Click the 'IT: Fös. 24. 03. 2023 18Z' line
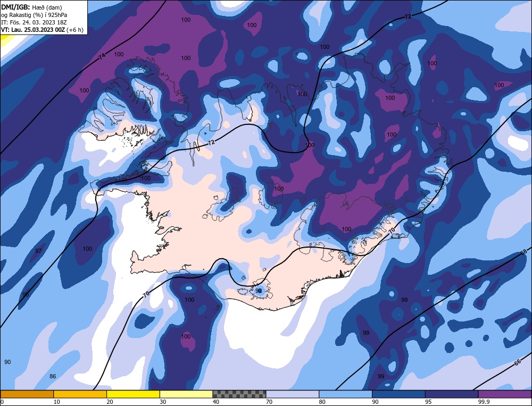 [34, 22]
